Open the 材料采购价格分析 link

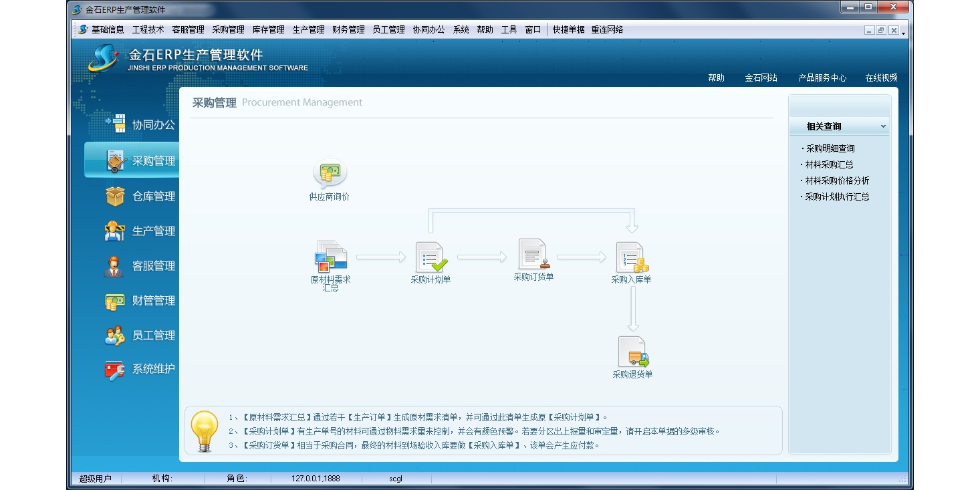pyautogui.click(x=837, y=180)
